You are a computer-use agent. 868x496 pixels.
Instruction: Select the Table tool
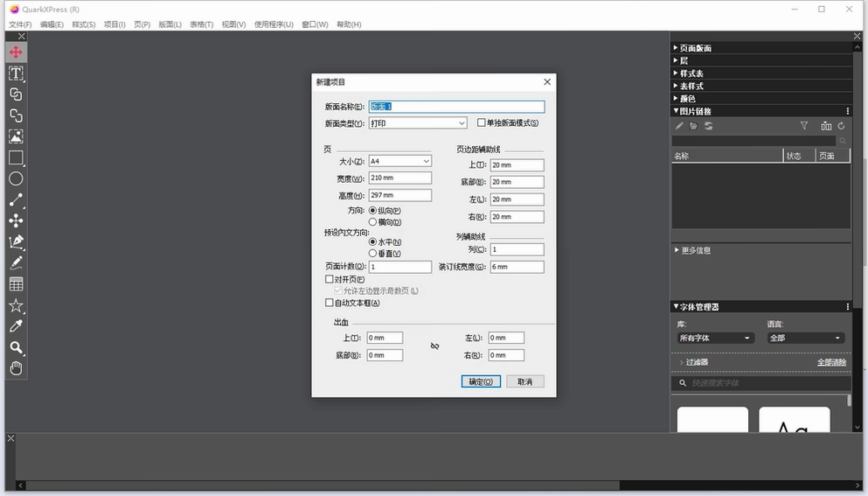(16, 284)
